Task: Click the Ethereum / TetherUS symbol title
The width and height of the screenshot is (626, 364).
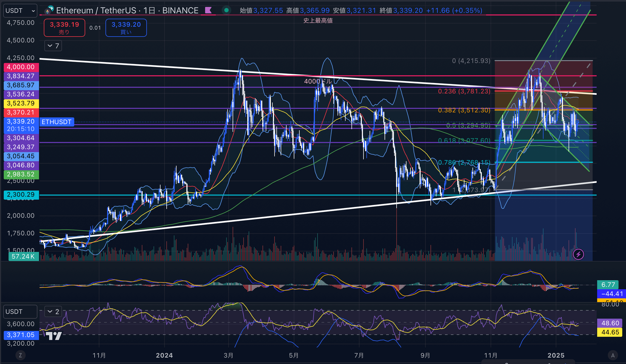Action: 127,10
